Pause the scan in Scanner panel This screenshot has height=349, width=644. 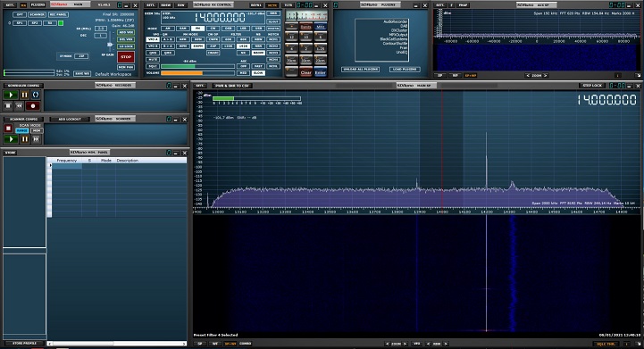(x=24, y=139)
